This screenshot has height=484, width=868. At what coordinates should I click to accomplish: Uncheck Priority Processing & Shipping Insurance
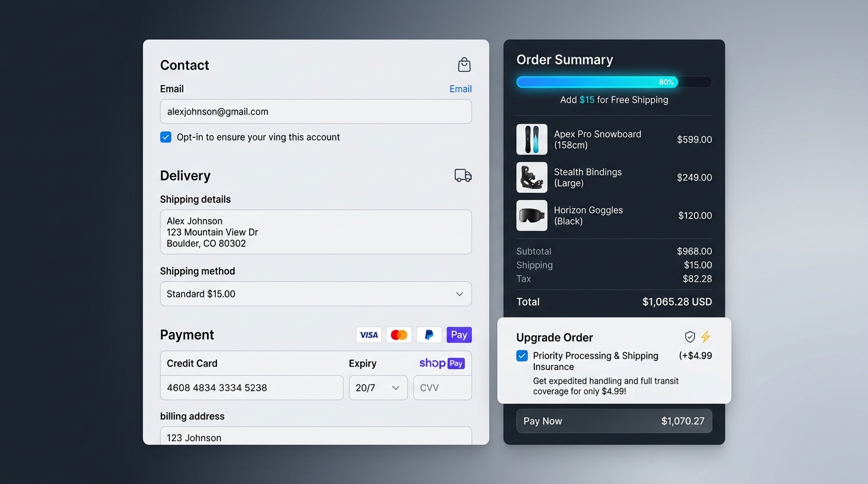coord(522,355)
